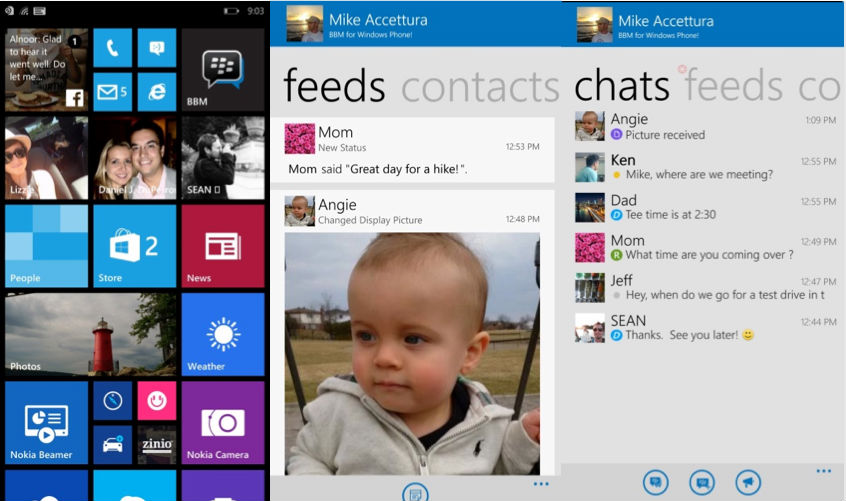
Task: Open Jeff's chat about test drive
Action: coord(705,287)
